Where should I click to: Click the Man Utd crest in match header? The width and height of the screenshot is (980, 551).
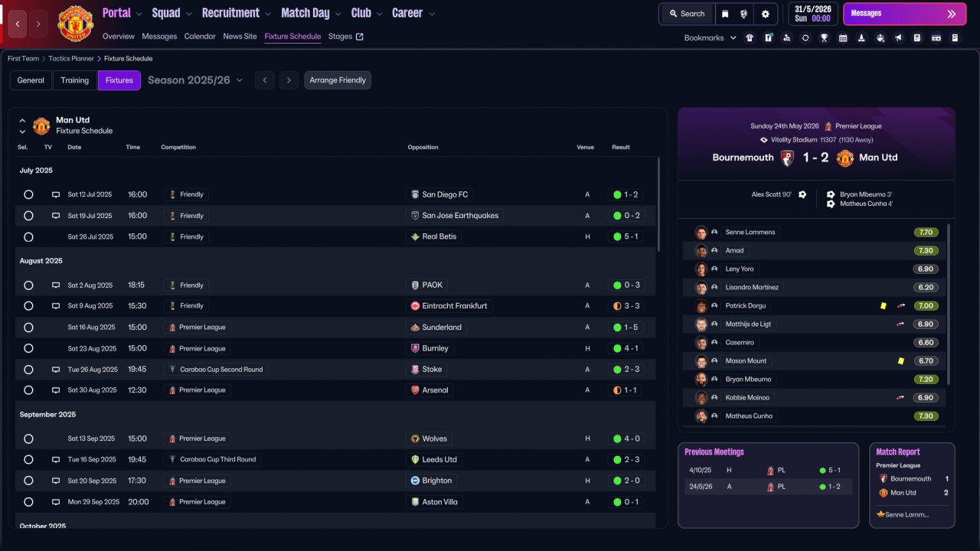point(844,158)
